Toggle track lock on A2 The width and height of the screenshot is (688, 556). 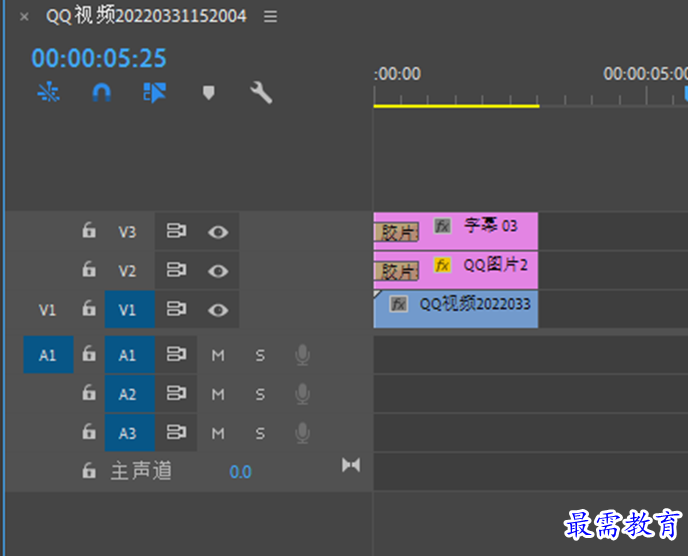click(89, 393)
